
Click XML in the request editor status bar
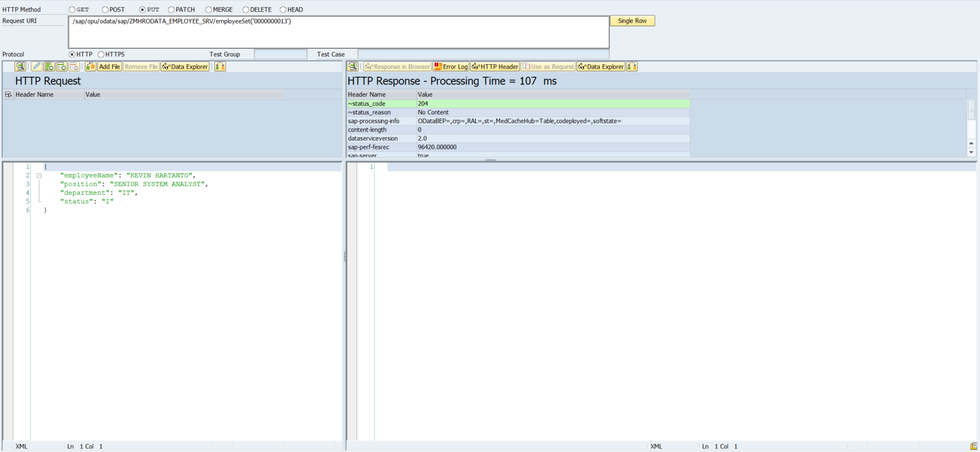21,446
